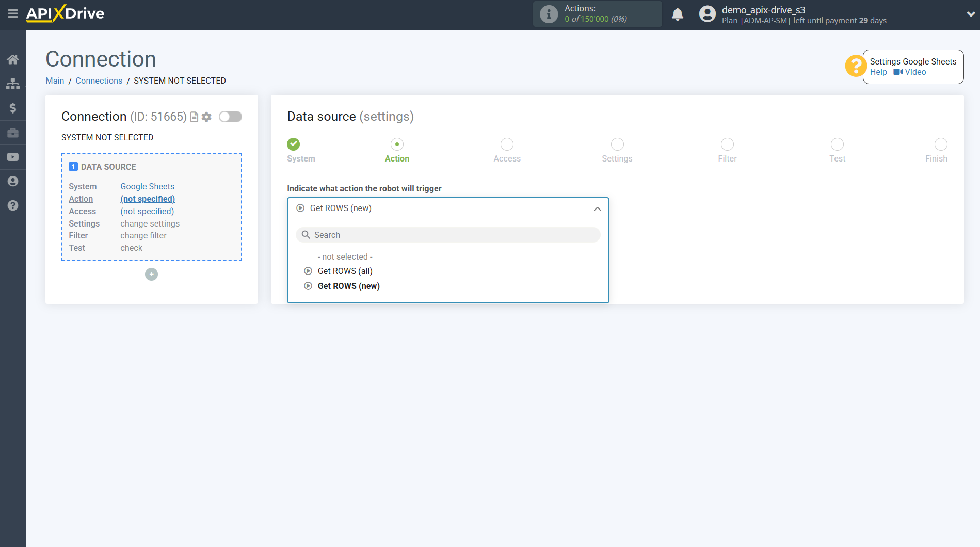Viewport: 980px width, 547px height.
Task: Open the Home sidebar icon
Action: pyautogui.click(x=13, y=59)
